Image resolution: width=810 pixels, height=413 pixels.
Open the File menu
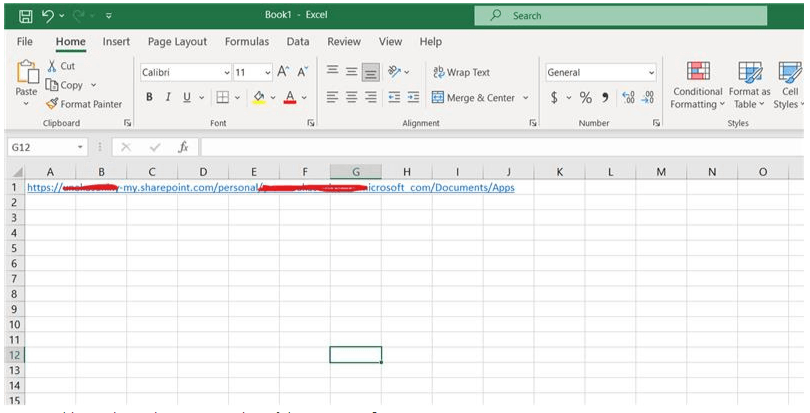(x=24, y=41)
